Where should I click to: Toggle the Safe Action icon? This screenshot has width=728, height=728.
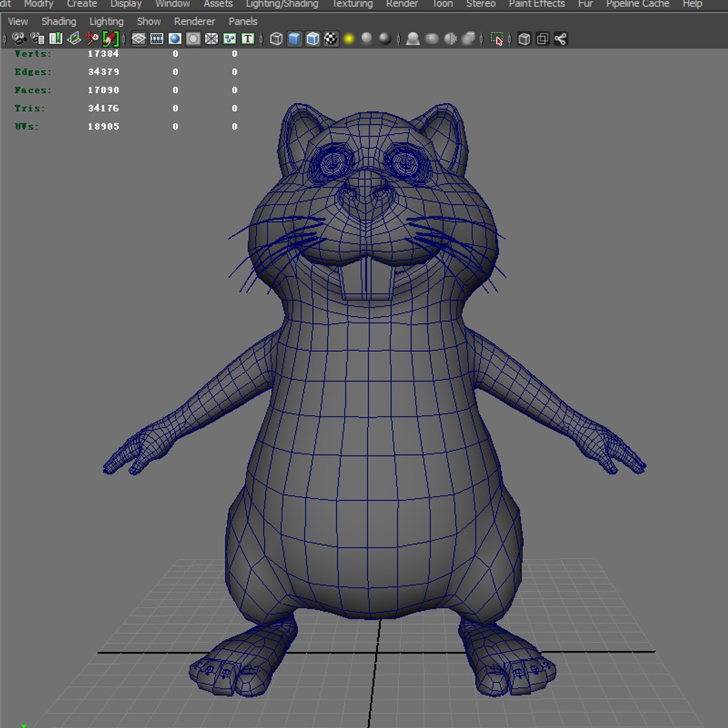tap(229, 38)
